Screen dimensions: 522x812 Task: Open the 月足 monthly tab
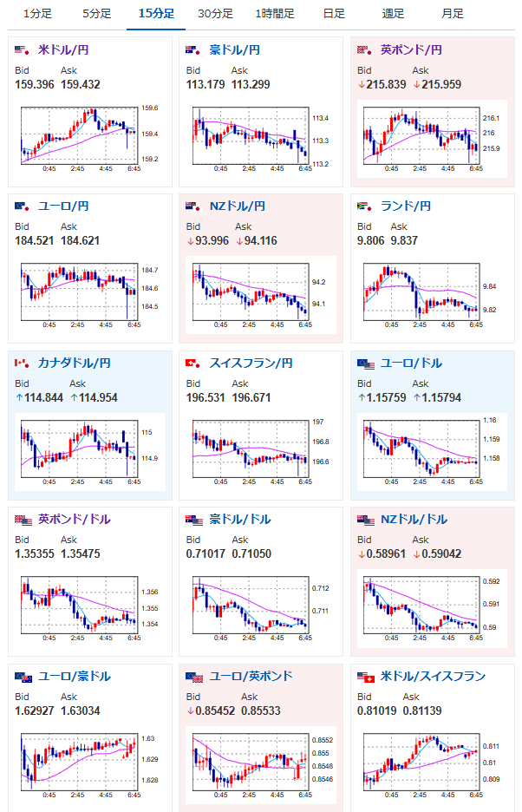tap(452, 14)
